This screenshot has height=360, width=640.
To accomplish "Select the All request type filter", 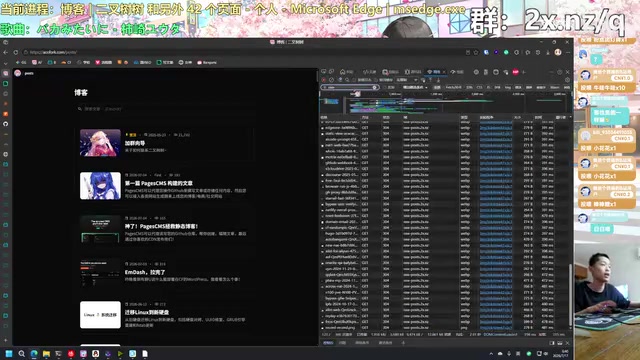I will tap(437, 87).
